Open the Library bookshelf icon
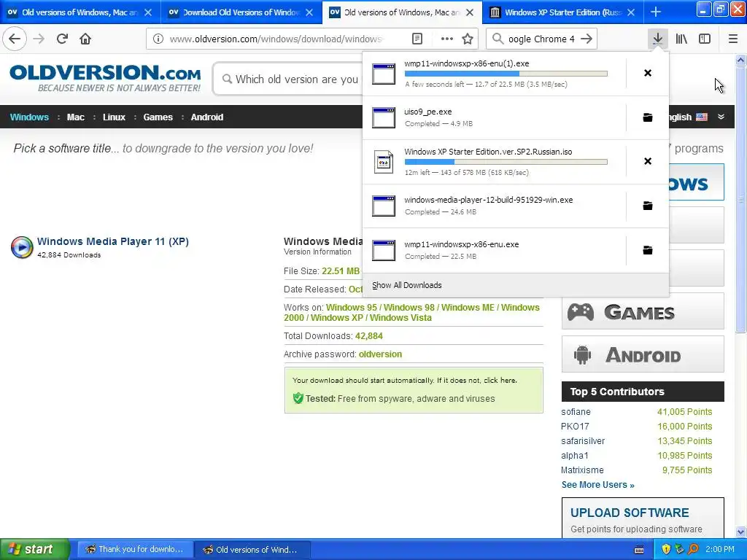 click(x=681, y=39)
